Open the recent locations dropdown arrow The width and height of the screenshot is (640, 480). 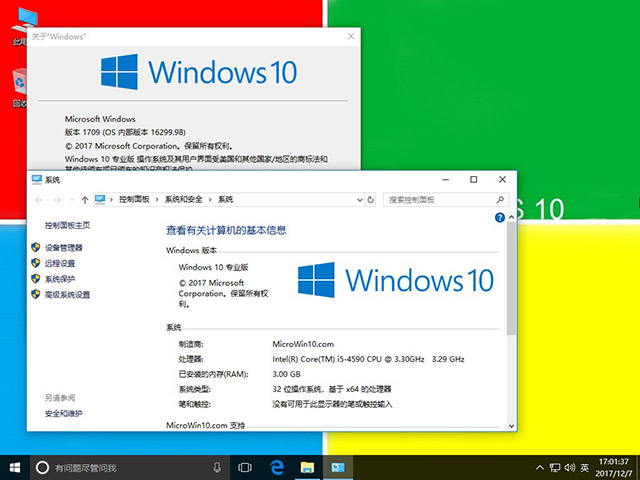tap(71, 200)
